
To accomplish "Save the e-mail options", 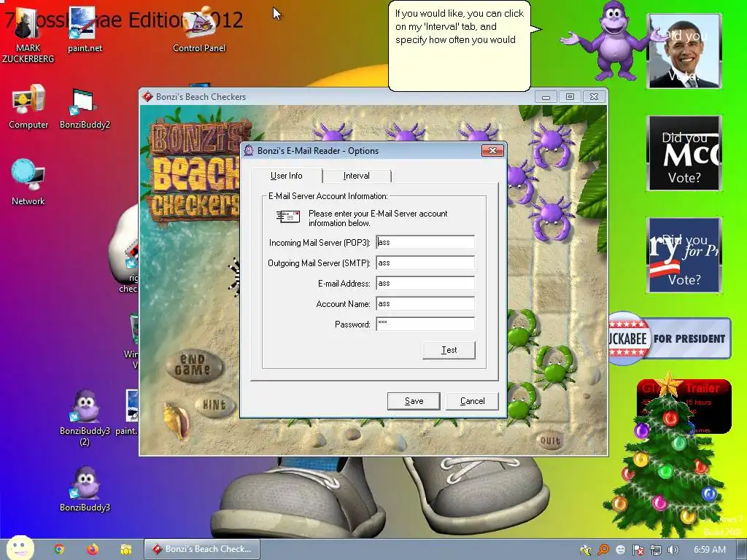I will [x=414, y=401].
